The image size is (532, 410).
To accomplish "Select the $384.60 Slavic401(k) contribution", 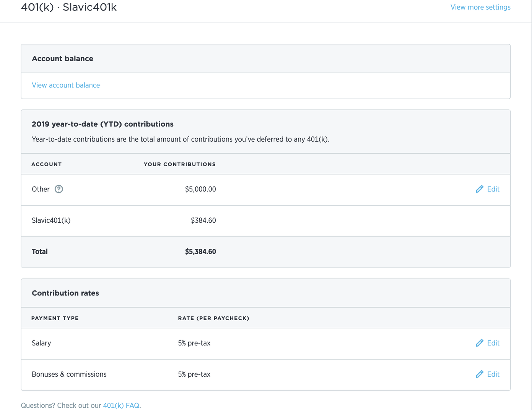I will click(x=203, y=220).
